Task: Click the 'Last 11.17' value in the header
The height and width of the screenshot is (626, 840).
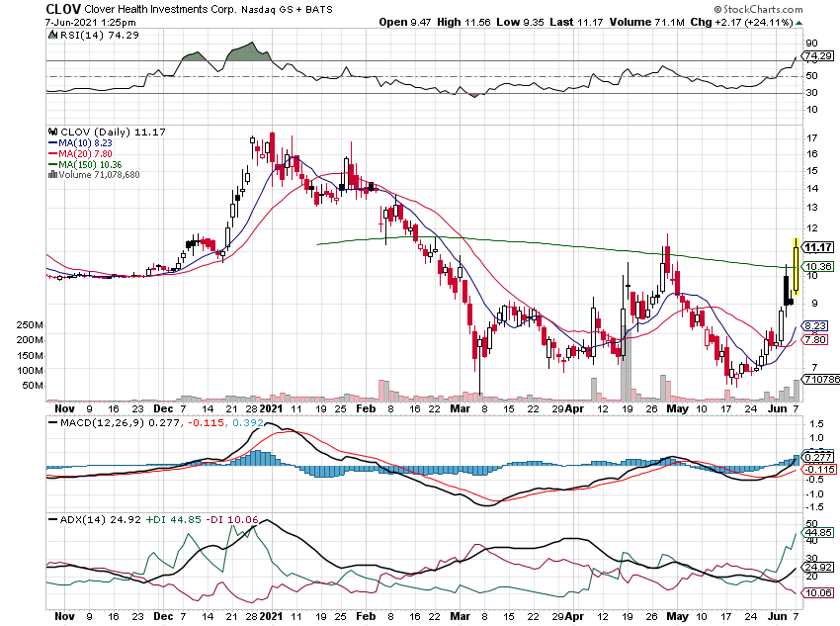Action: click(x=576, y=22)
